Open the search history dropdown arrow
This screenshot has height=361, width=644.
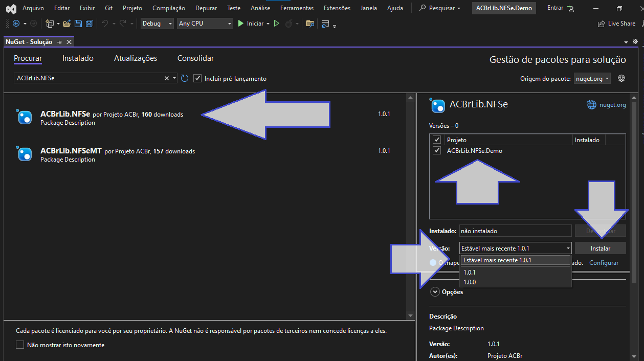[174, 78]
